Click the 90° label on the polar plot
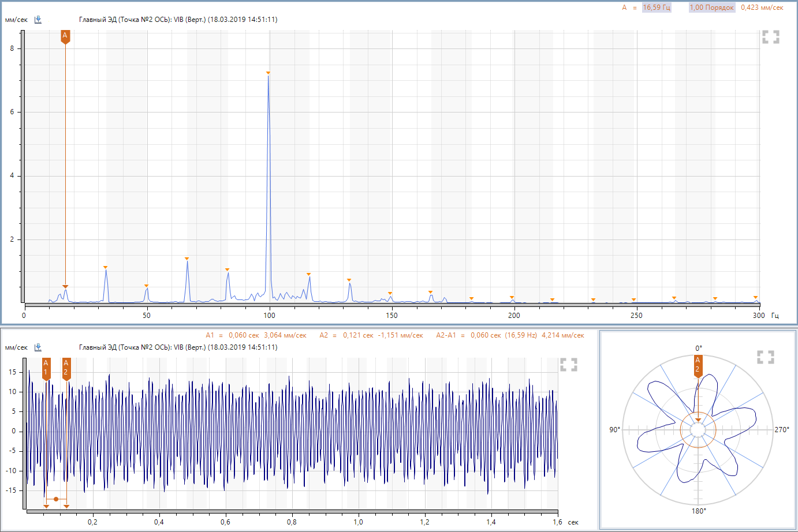This screenshot has width=798, height=532. tap(615, 430)
